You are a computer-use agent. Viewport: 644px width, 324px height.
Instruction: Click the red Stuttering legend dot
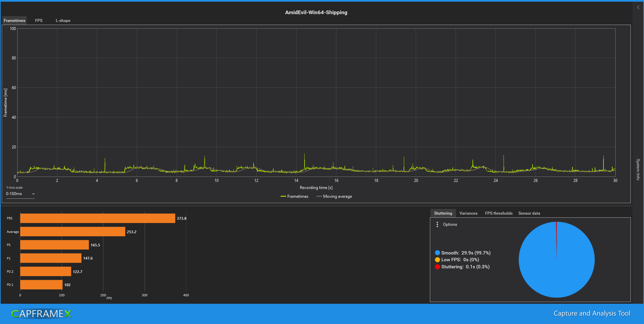click(x=437, y=267)
